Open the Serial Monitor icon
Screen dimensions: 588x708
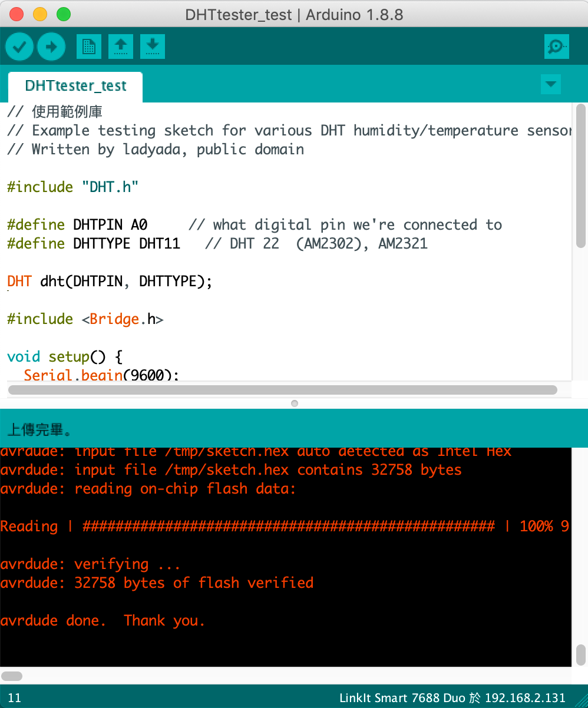(x=556, y=46)
